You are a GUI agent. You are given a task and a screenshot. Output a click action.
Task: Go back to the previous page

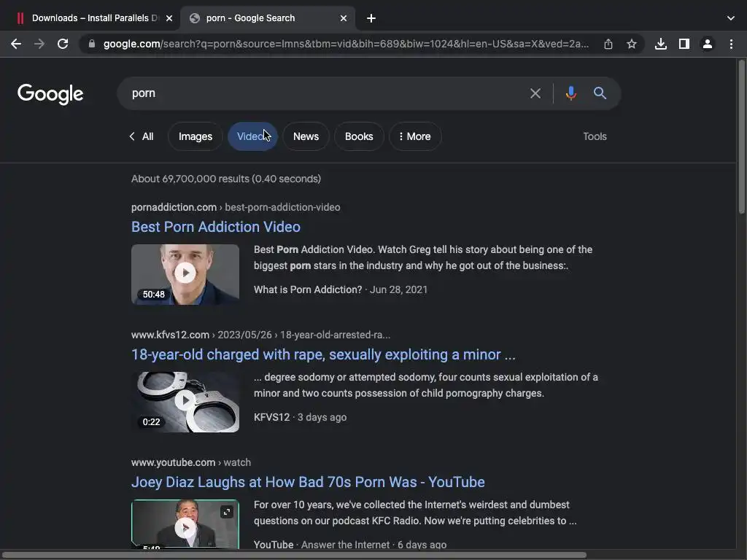[16, 44]
